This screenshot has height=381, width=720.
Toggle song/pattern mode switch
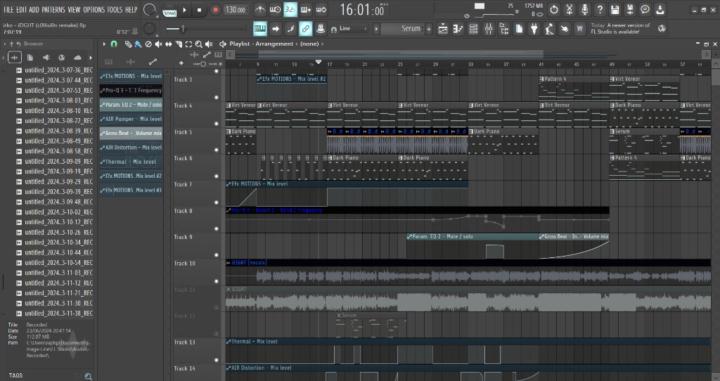pos(170,10)
